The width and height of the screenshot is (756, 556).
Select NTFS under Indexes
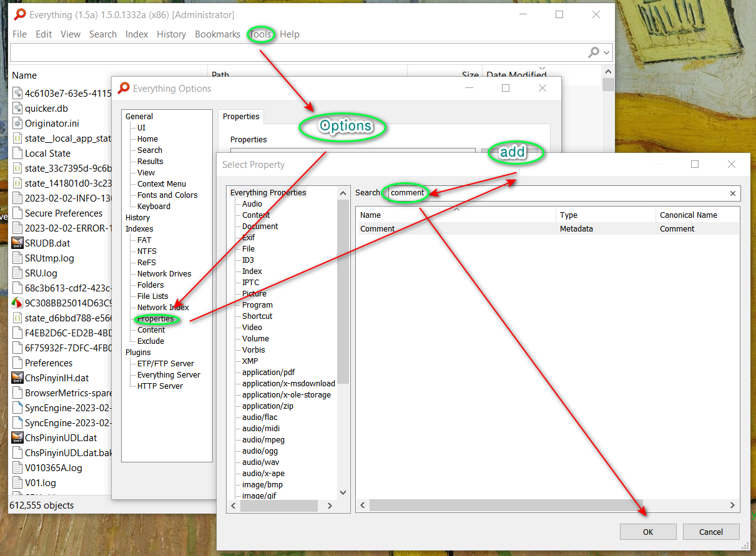[x=147, y=251]
